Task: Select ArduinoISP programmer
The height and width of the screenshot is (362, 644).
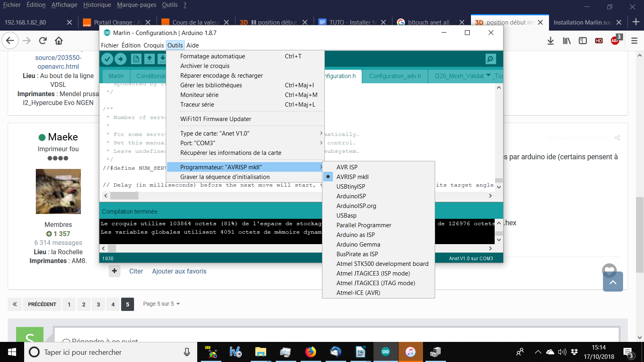Action: (x=378, y=196)
